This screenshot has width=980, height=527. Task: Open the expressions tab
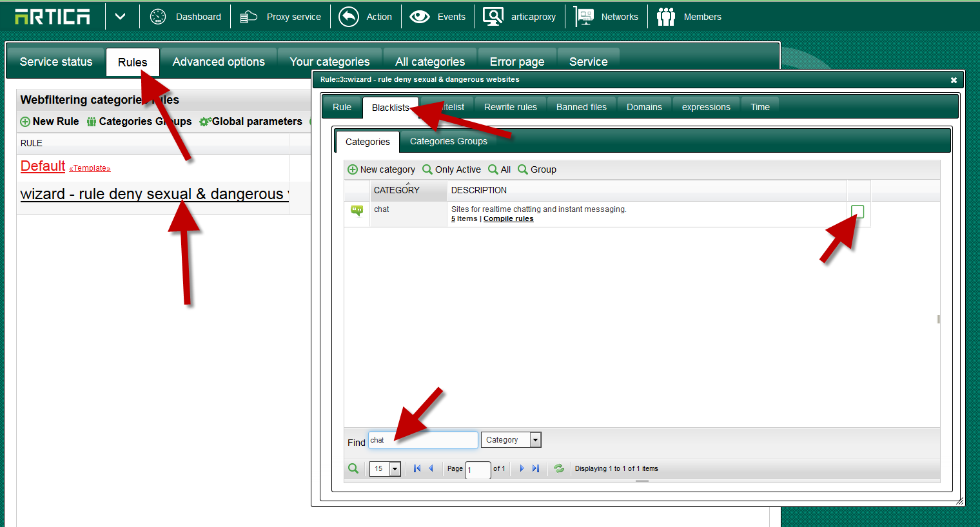[706, 107]
